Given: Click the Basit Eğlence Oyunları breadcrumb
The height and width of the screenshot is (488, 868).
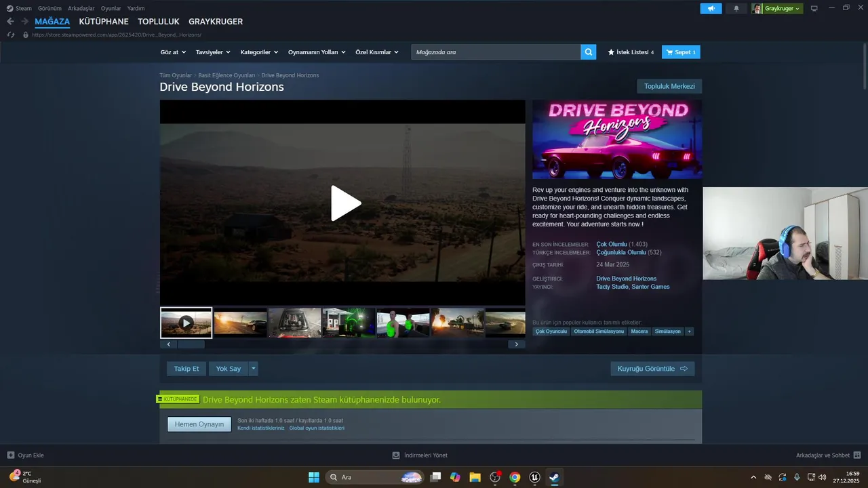Looking at the screenshot, I should coord(226,75).
